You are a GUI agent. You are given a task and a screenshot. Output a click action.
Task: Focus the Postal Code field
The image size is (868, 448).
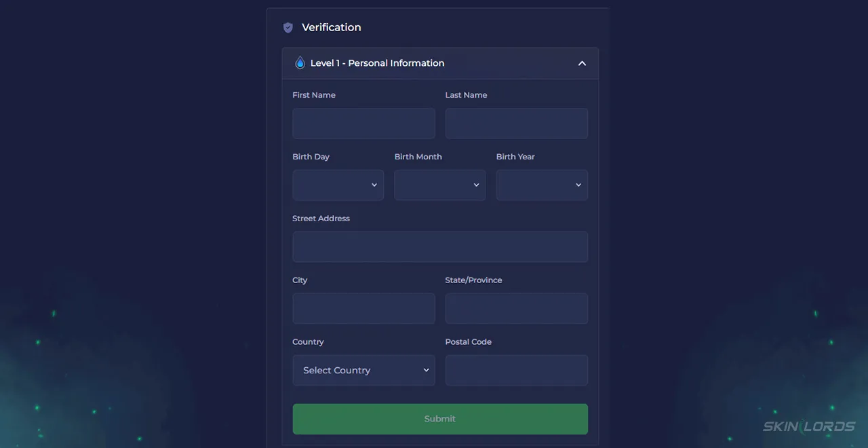517,371
